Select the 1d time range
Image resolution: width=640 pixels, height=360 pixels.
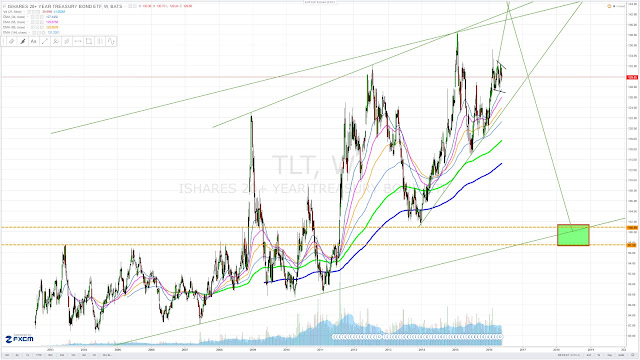[x=94, y=355]
